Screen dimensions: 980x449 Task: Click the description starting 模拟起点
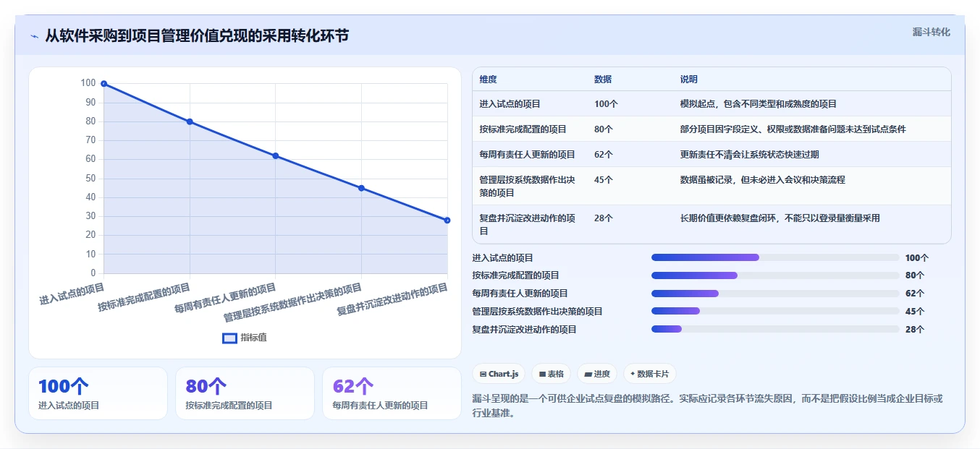coord(758,104)
